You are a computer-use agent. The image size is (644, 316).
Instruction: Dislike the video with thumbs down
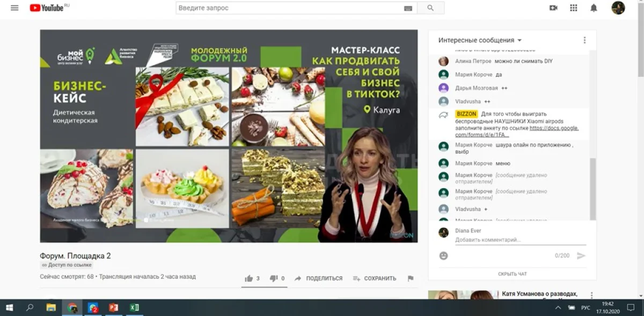point(273,278)
